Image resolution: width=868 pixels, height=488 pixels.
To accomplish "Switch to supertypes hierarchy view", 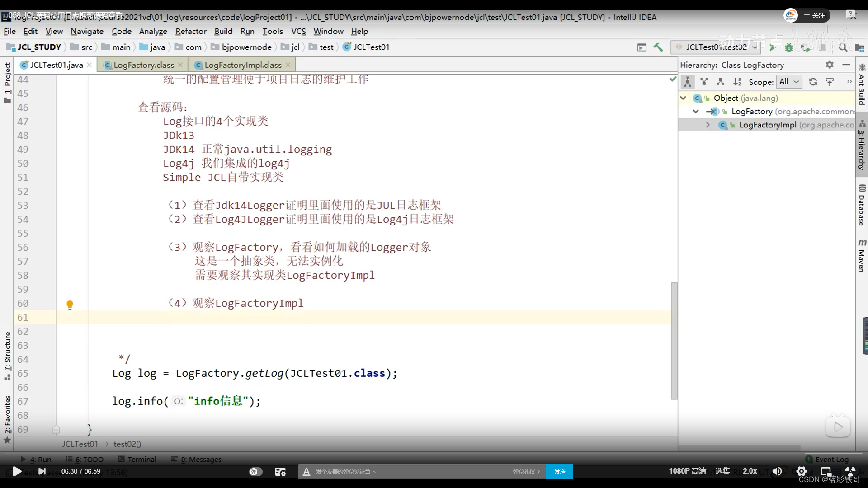I will coord(704,82).
